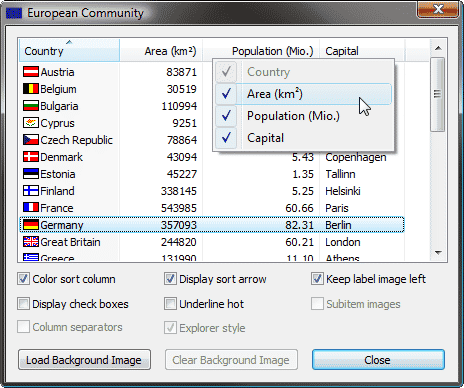The height and width of the screenshot is (388, 464).
Task: Click the capital cell London
Action: tap(343, 242)
